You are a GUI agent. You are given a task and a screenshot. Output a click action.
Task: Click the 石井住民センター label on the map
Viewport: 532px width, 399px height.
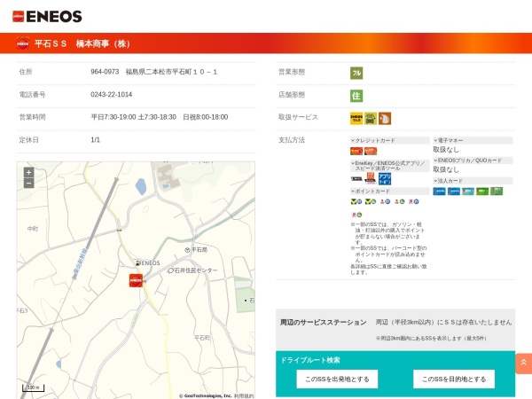pos(196,270)
